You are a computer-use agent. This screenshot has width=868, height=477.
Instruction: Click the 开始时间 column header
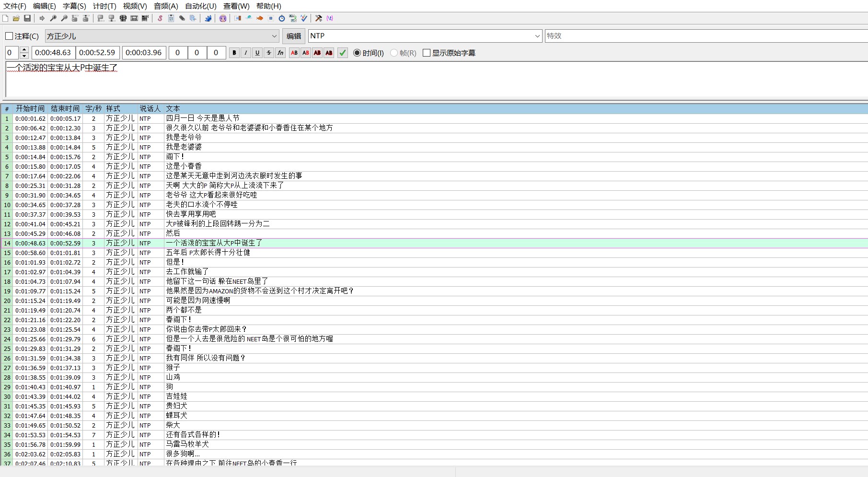point(30,109)
